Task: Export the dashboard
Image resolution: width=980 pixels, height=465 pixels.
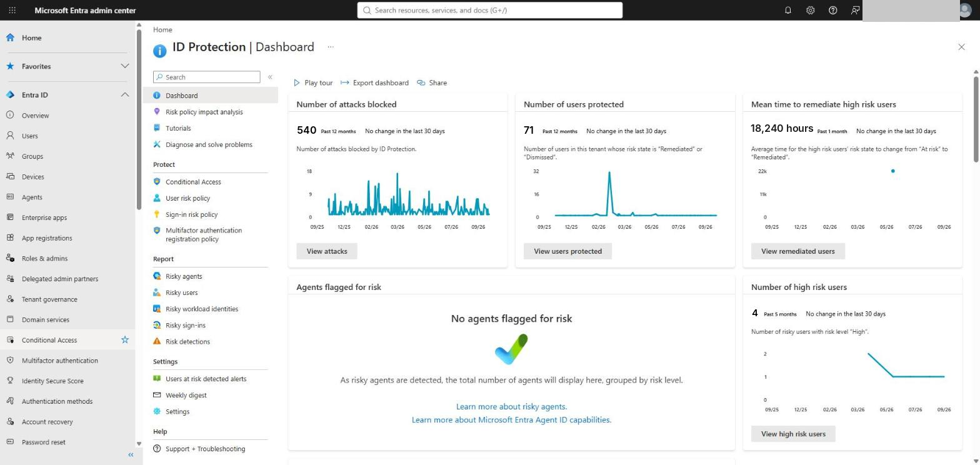Action: pos(374,82)
